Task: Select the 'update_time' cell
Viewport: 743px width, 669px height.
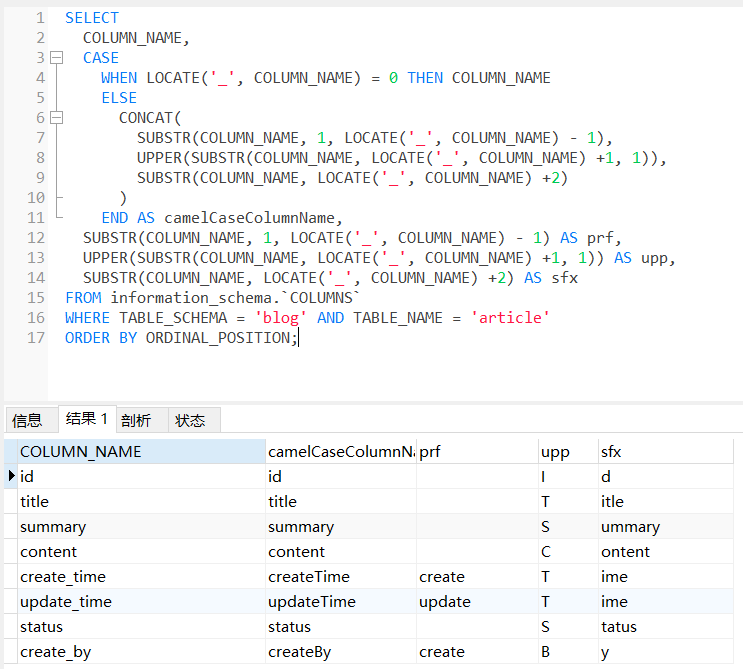Action: [141, 602]
